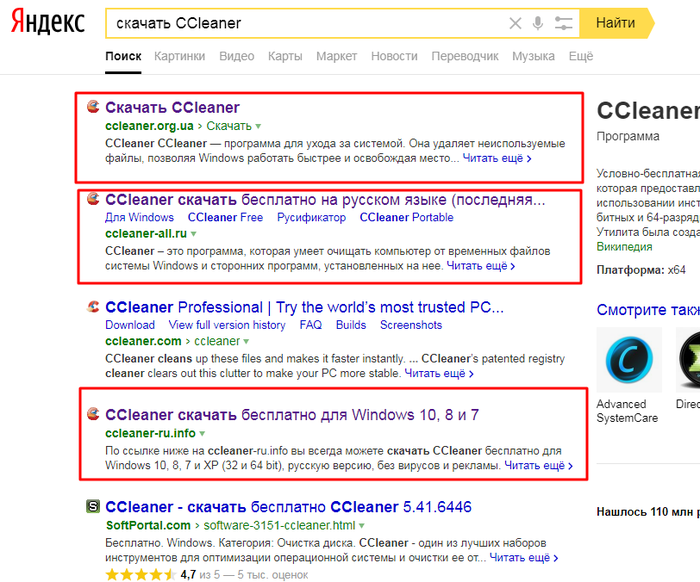The width and height of the screenshot is (700, 582).
Task: Click the star rating of SoftPortal result
Action: pos(141,574)
